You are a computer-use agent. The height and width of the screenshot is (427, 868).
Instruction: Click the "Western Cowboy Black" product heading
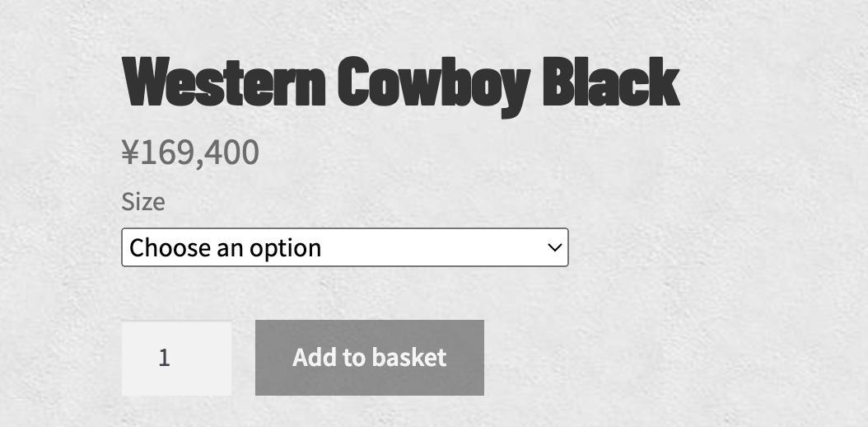tap(401, 84)
